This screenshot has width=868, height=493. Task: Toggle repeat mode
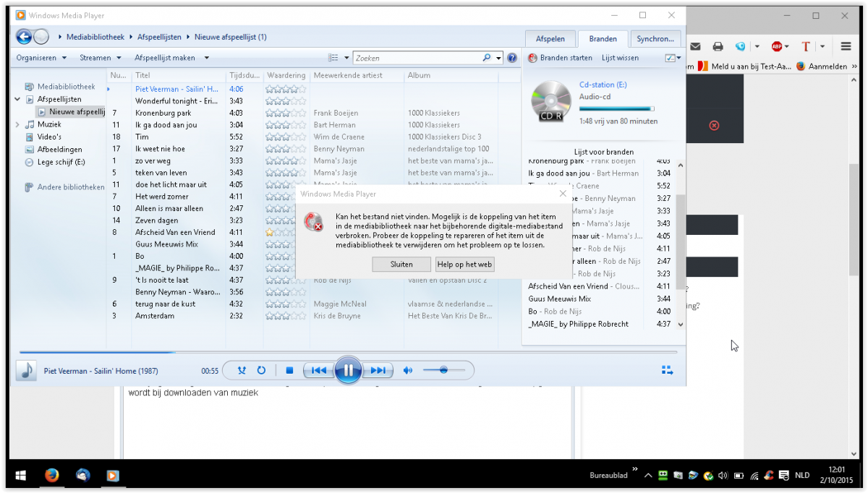pos(261,371)
